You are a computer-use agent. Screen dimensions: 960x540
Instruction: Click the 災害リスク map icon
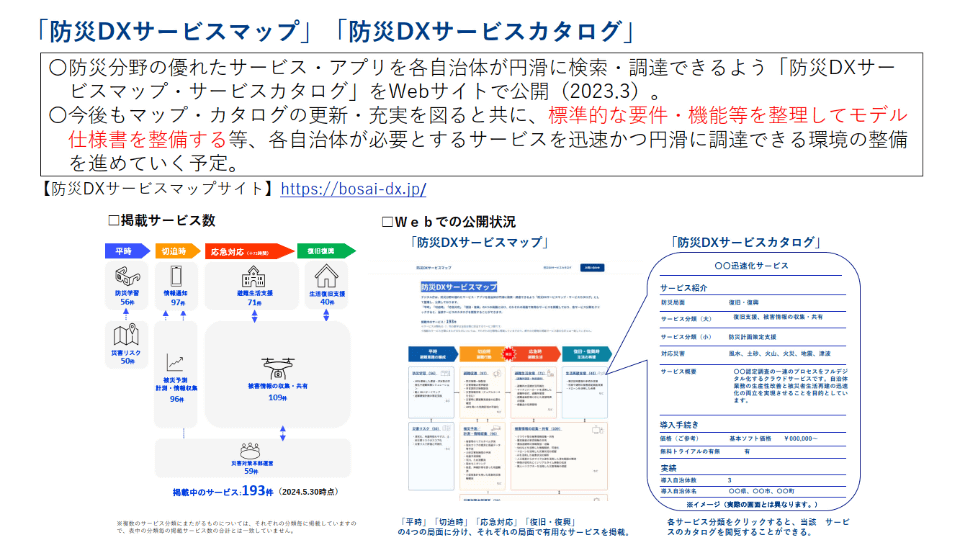click(x=126, y=335)
